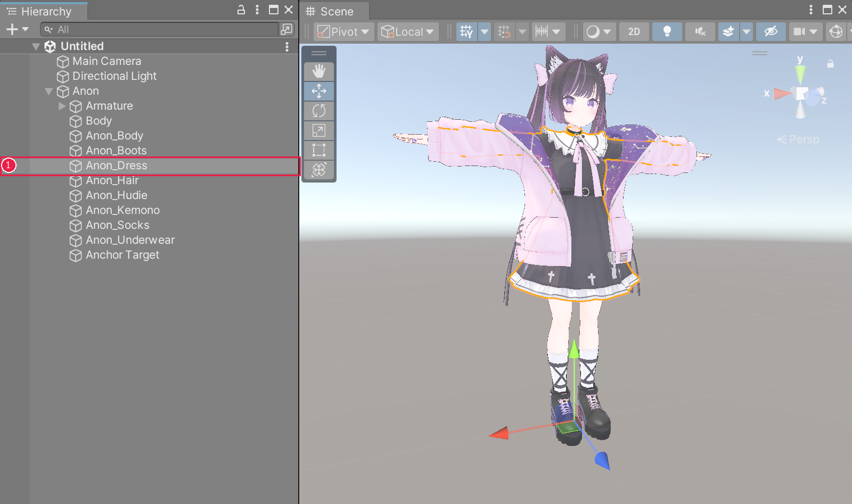
Task: Select Main Camera in hierarchy
Action: [x=106, y=61]
